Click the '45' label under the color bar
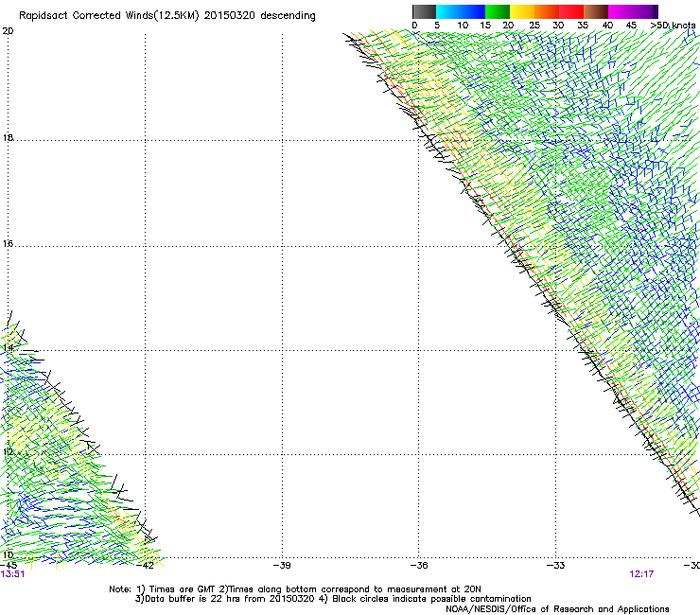The height and width of the screenshot is (615, 700). click(631, 26)
